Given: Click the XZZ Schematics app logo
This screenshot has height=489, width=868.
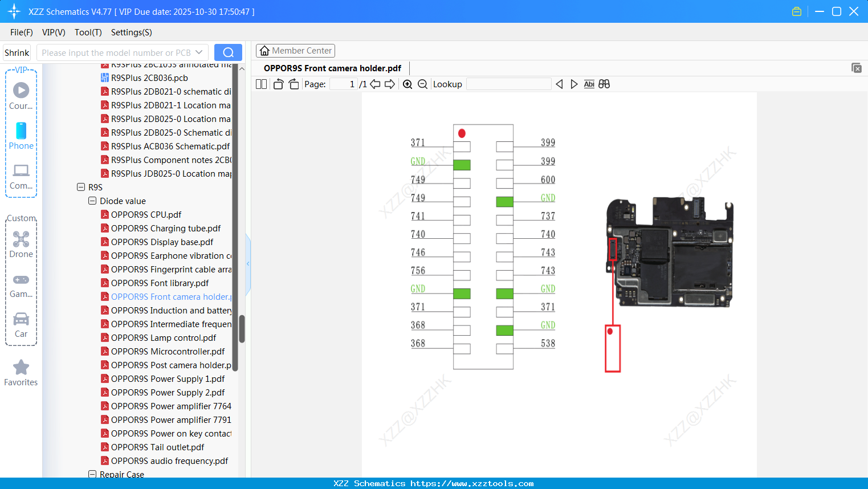Looking at the screenshot, I should (x=14, y=11).
